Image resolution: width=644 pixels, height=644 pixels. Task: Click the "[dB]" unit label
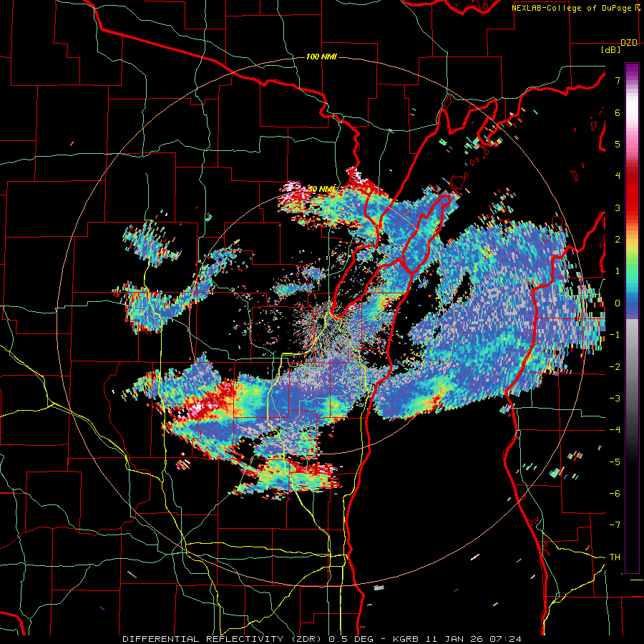611,50
